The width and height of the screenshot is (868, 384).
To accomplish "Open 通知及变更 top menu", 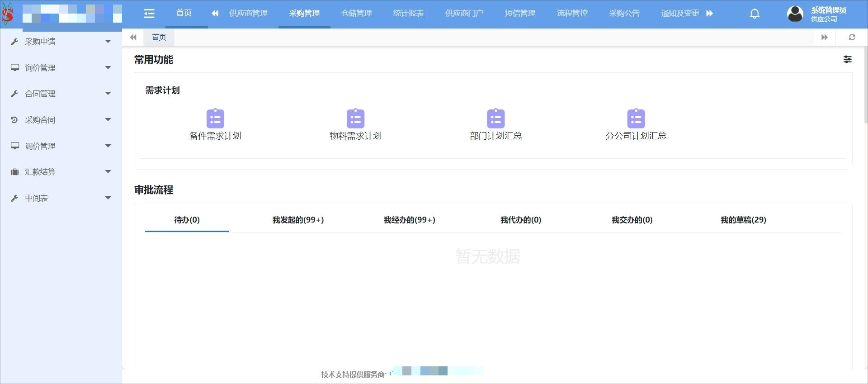I will (680, 14).
